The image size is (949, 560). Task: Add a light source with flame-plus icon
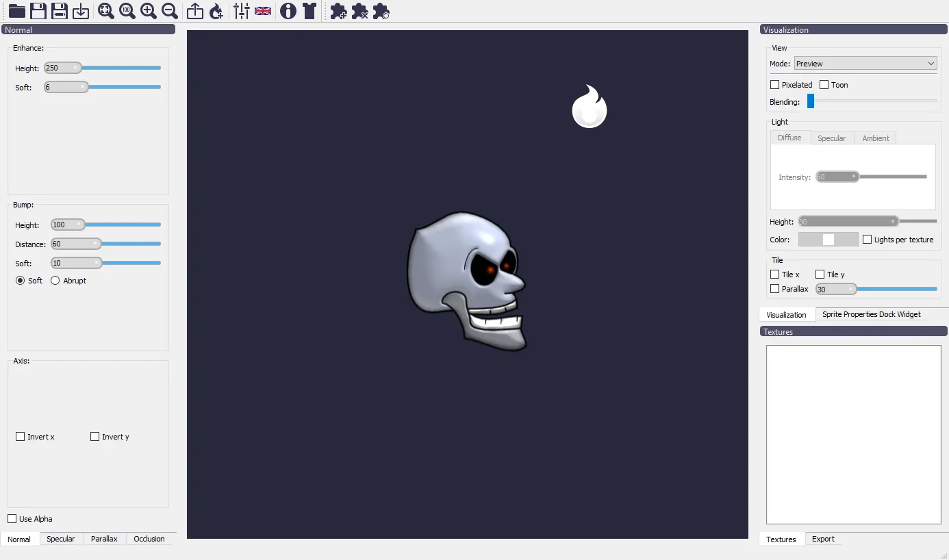(x=216, y=11)
